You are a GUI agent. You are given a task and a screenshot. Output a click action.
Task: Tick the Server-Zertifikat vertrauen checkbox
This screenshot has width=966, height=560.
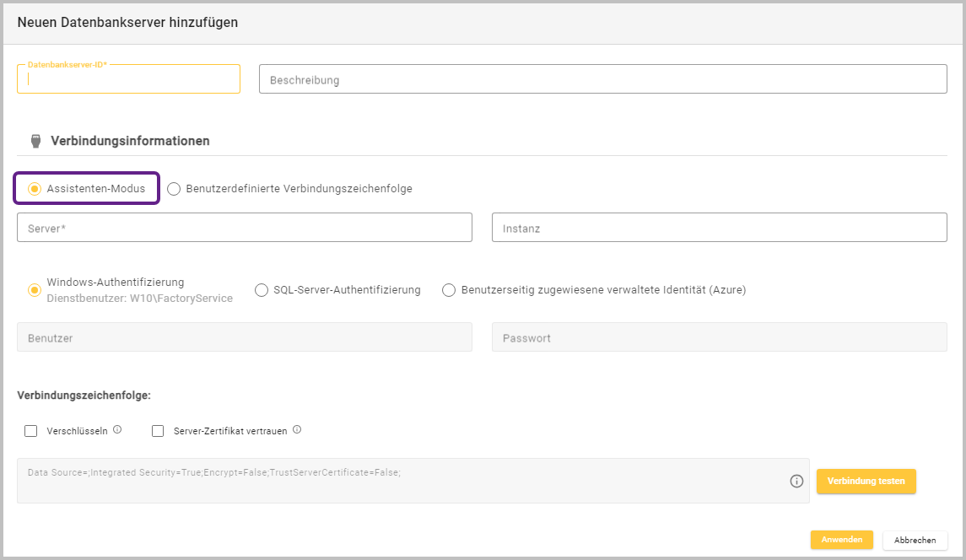(x=158, y=431)
